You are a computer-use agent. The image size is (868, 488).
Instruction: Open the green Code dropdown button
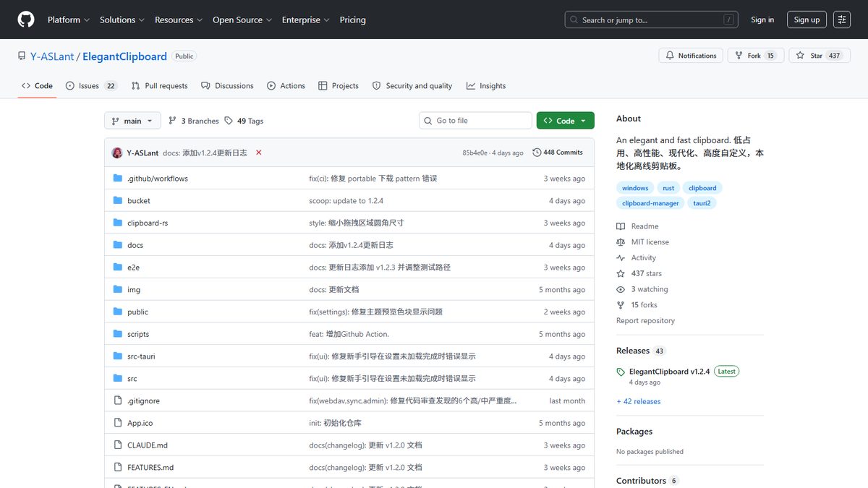tap(566, 121)
